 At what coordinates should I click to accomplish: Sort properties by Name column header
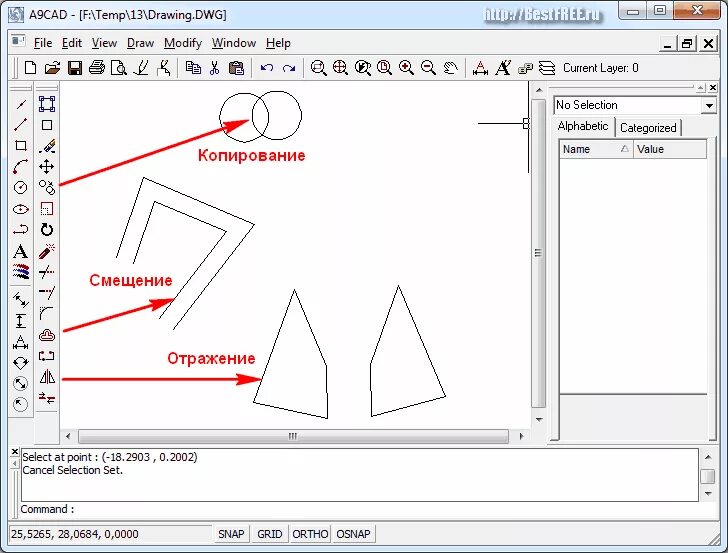pyautogui.click(x=596, y=149)
